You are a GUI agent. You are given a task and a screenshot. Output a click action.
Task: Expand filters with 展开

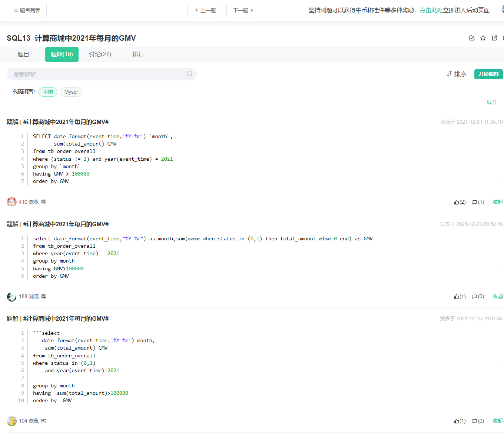pyautogui.click(x=491, y=102)
